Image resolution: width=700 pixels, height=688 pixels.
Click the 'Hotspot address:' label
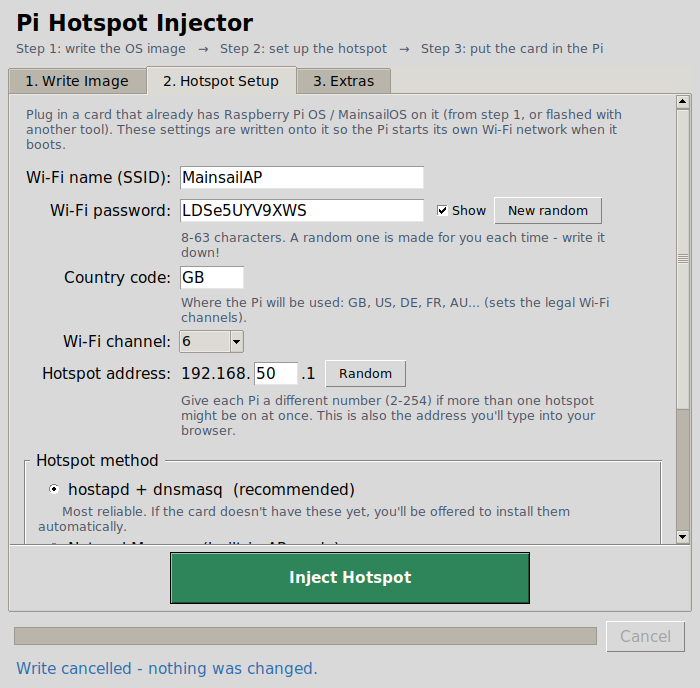tap(106, 373)
